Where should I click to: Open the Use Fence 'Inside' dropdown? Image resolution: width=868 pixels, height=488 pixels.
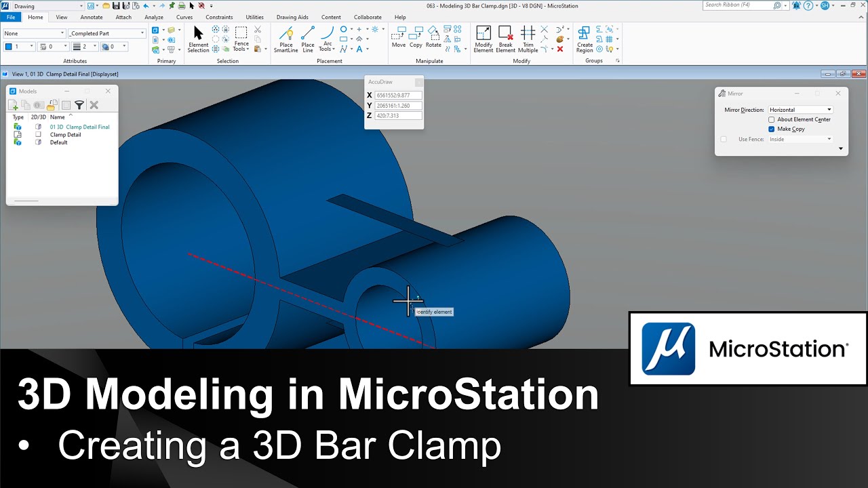(800, 139)
